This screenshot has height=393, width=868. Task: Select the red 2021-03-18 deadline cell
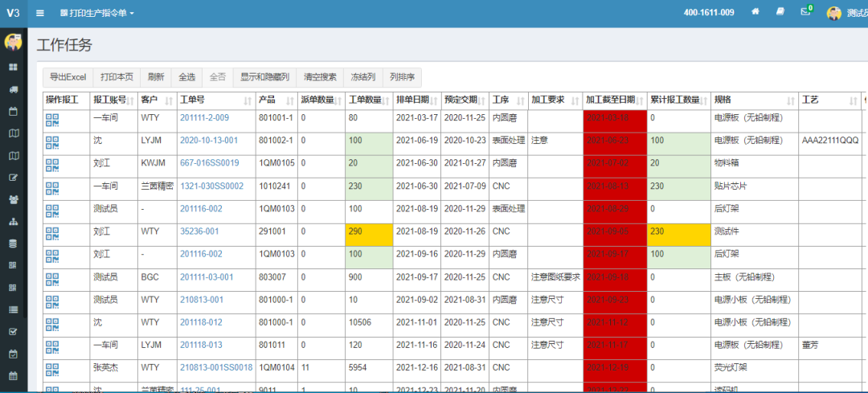615,121
